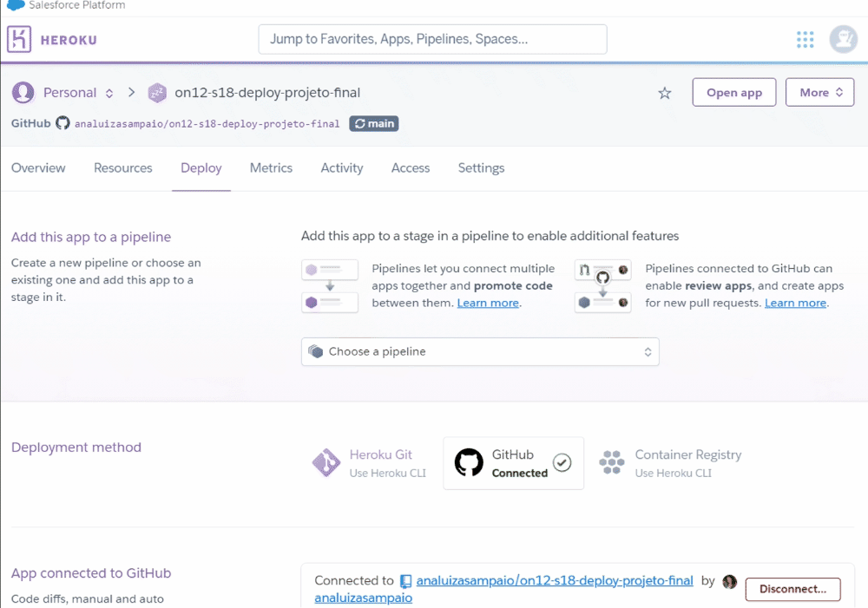Image resolution: width=868 pixels, height=608 pixels.
Task: Click the analuizasampaio user avatar thumbnail
Action: [730, 581]
